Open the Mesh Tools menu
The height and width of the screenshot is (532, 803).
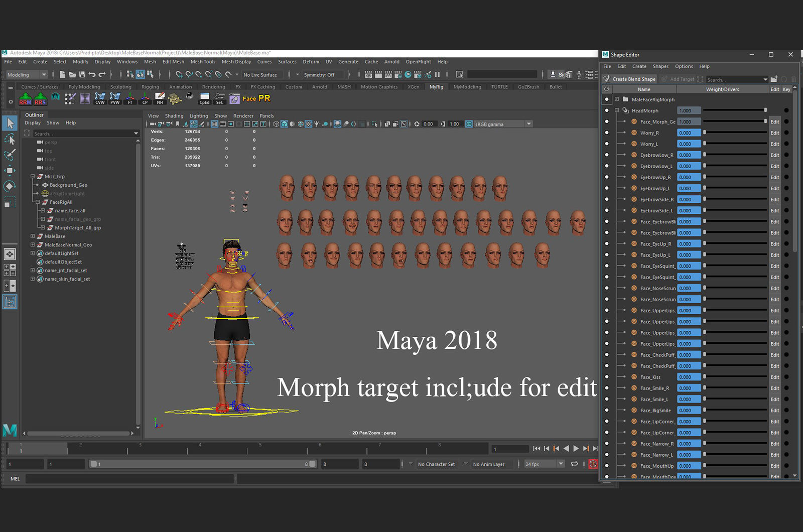click(x=203, y=62)
